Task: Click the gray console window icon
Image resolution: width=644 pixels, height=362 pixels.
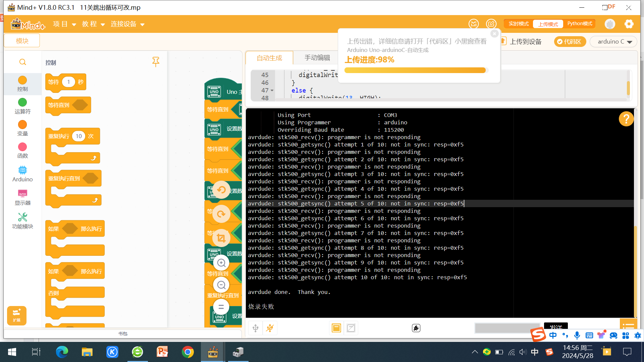Action: pos(351,328)
